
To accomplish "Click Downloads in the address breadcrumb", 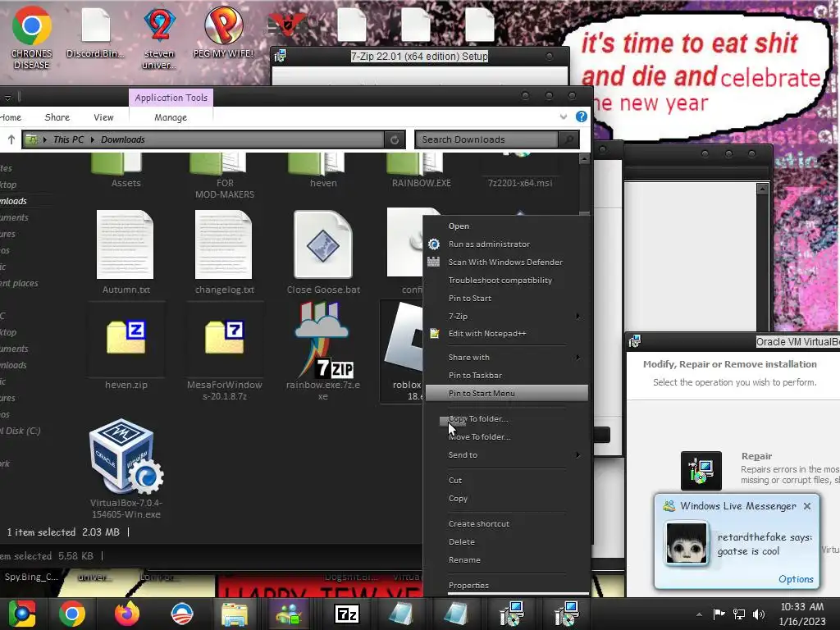I will pyautogui.click(x=123, y=139).
